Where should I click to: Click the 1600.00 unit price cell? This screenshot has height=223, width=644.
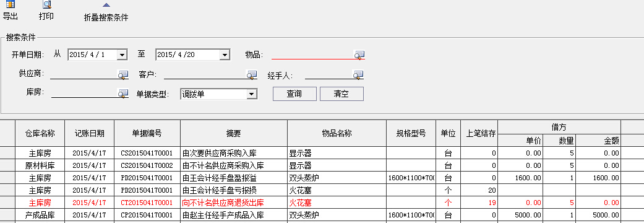pyautogui.click(x=520, y=178)
